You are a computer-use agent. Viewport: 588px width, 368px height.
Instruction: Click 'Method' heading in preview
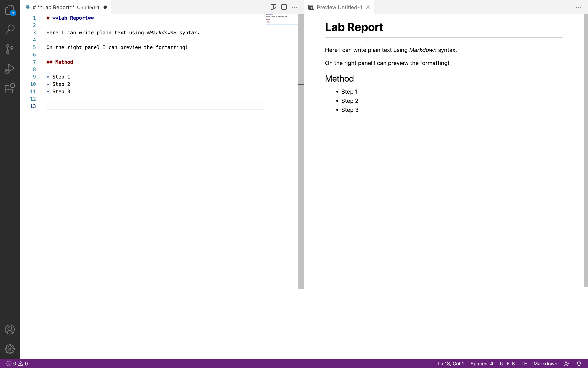(339, 79)
